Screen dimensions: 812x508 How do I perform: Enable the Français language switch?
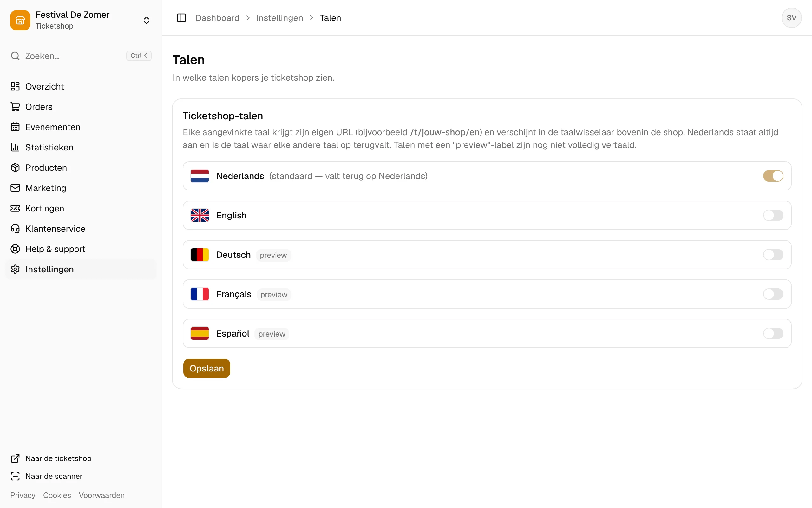773,294
